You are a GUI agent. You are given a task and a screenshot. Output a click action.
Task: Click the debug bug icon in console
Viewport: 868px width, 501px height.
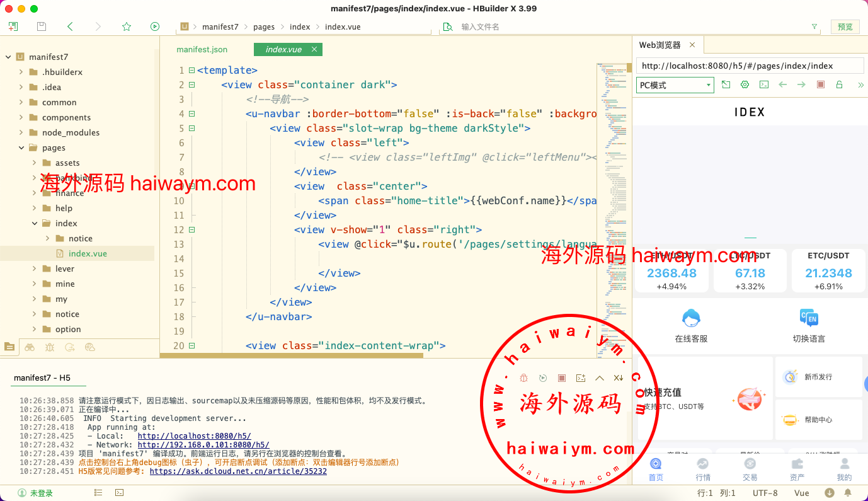tap(524, 377)
